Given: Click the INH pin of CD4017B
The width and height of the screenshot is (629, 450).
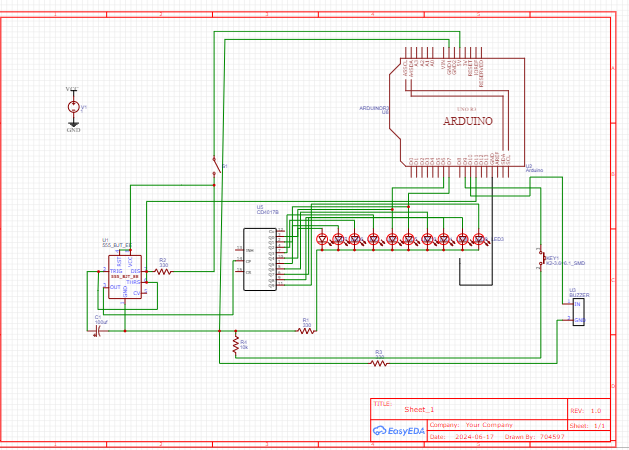Looking at the screenshot, I should (x=249, y=250).
